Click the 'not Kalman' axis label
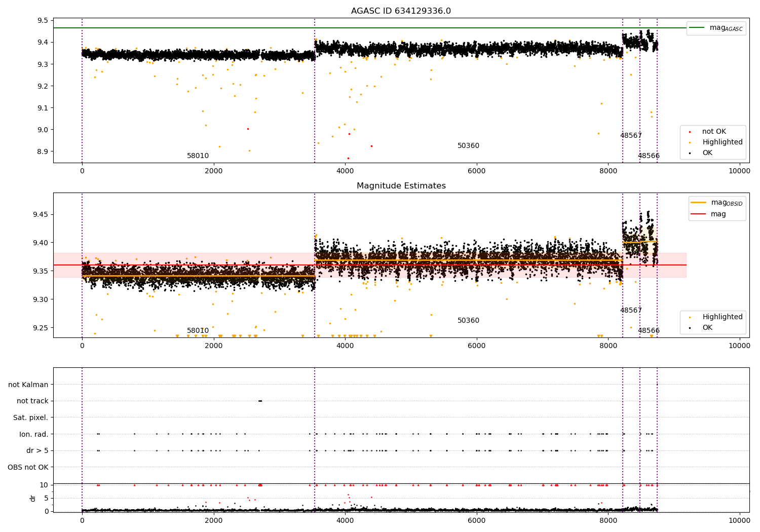Screen dimensions: 760x532 click(28, 385)
